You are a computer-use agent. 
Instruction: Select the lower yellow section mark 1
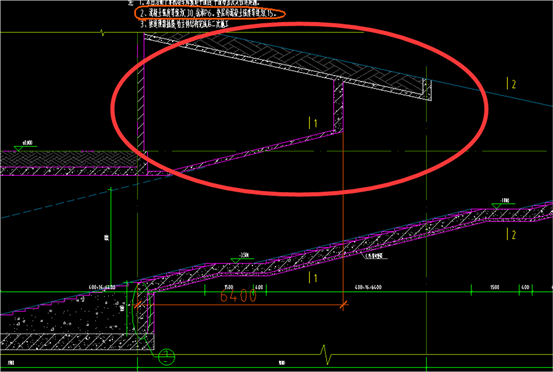313,277
